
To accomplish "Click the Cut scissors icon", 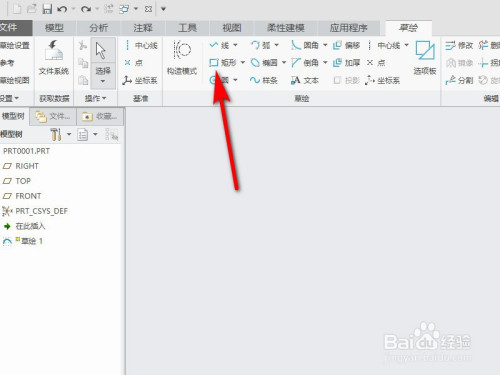I will 83,45.
